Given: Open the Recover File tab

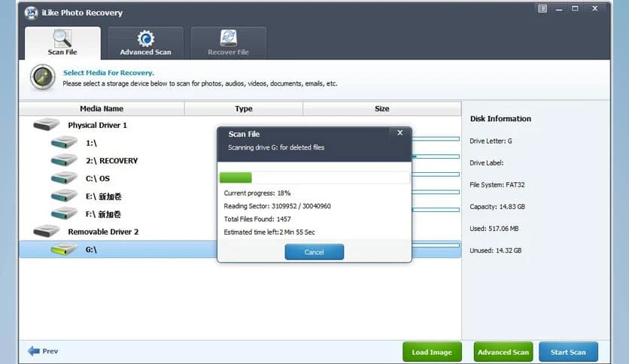Looking at the screenshot, I should 228,43.
